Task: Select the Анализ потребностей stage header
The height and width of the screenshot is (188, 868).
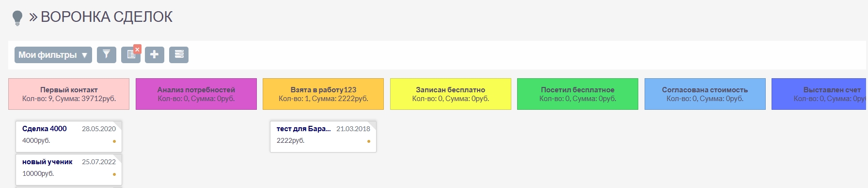Action: tap(196, 94)
